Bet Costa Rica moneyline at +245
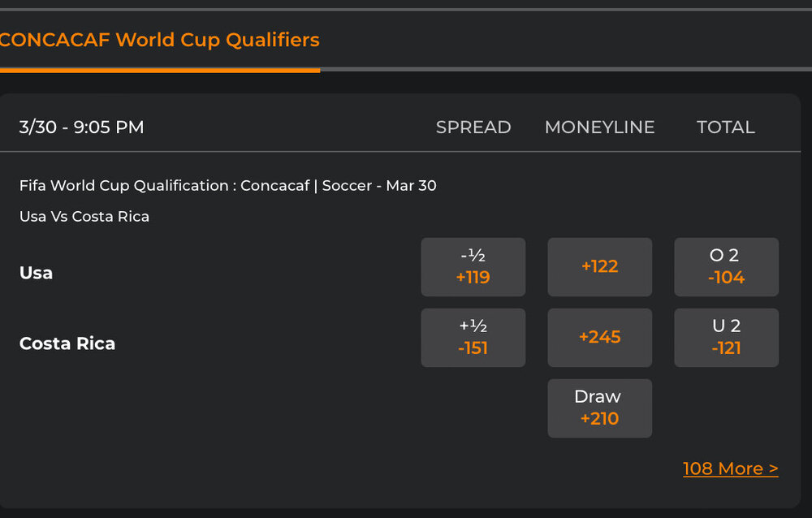Viewport: 812px width, 518px height. coord(599,338)
